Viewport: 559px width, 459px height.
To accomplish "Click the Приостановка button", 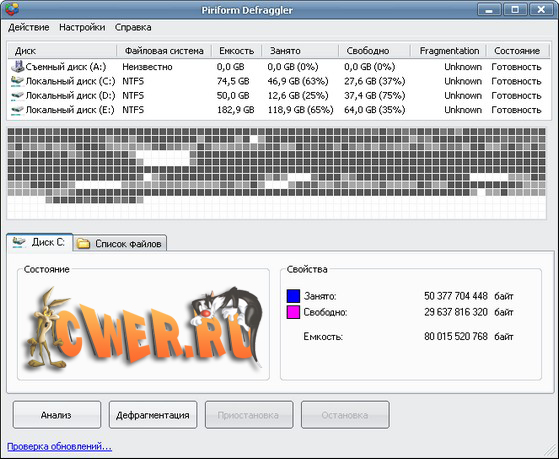I will pos(249,415).
